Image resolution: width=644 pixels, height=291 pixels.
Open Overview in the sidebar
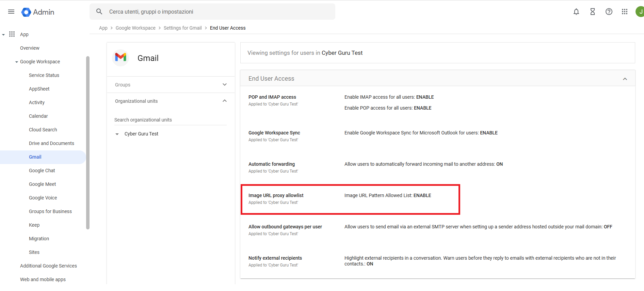pyautogui.click(x=30, y=48)
